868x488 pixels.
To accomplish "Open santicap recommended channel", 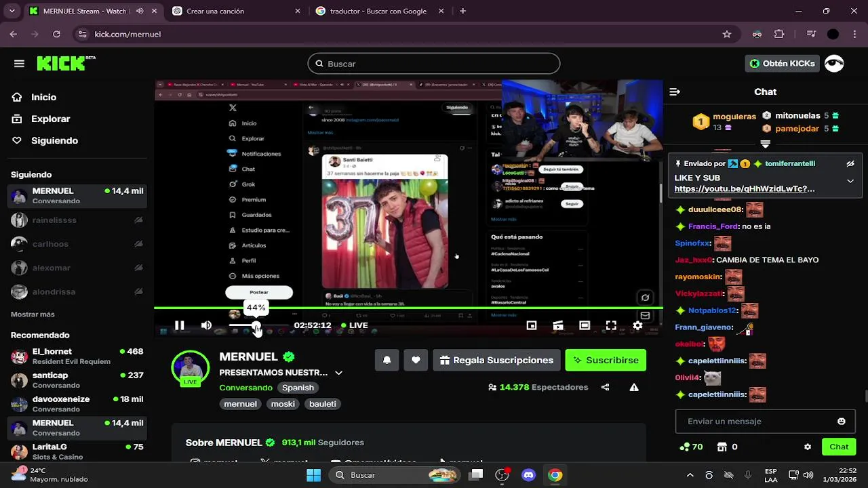I will pos(77,380).
